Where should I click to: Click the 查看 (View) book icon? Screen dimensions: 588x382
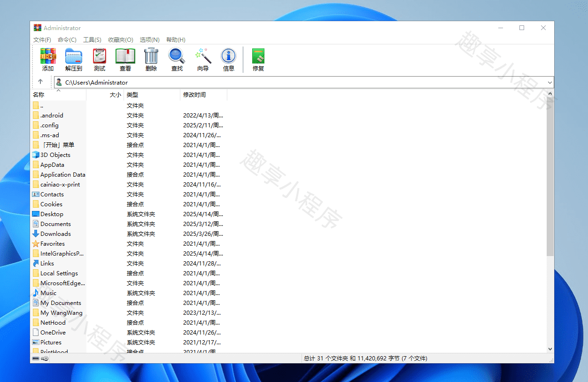[125, 56]
